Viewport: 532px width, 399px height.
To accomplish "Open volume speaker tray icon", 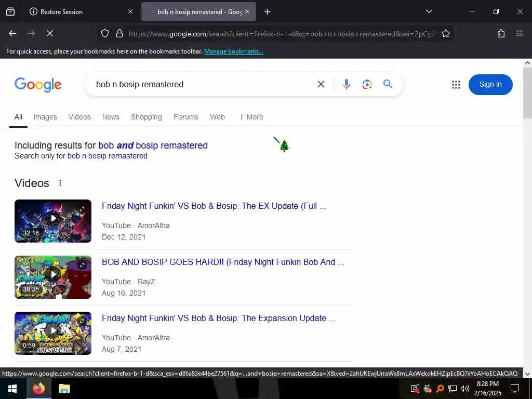I will 465,389.
